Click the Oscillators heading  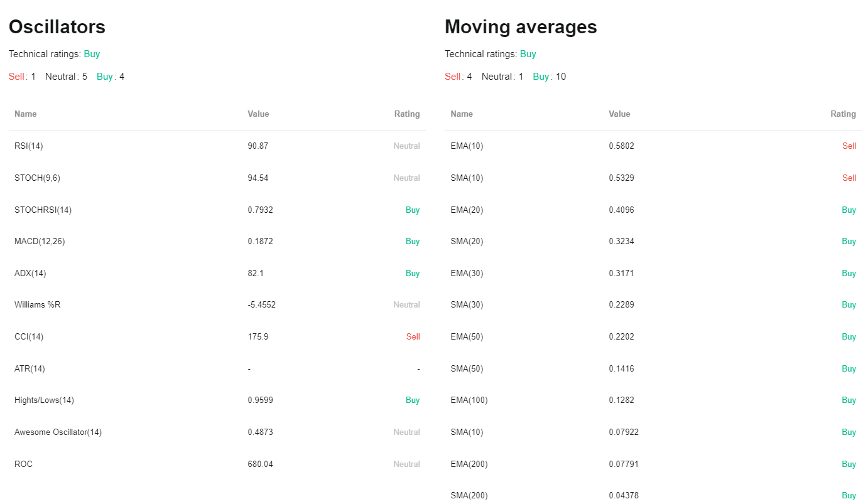tap(57, 27)
